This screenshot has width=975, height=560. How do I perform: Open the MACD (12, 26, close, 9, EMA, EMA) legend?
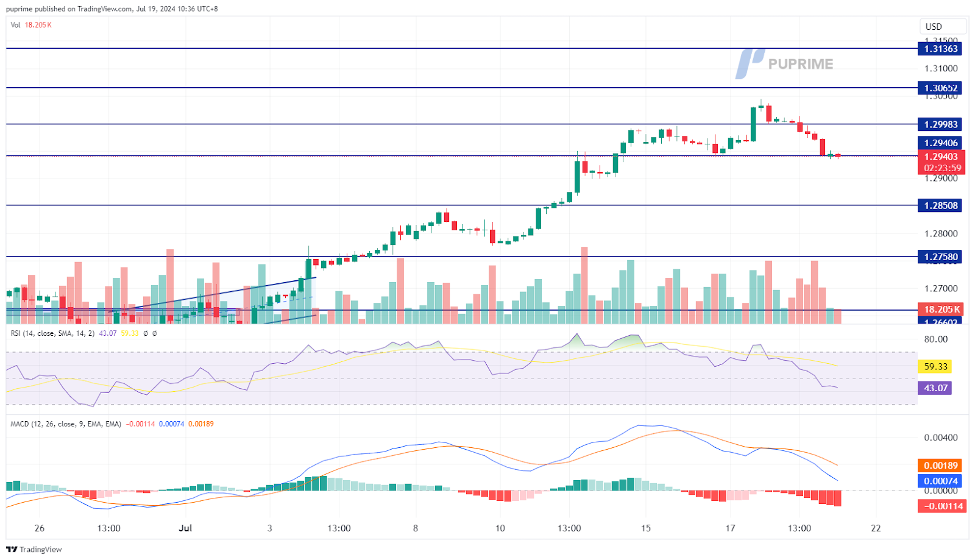point(66,424)
